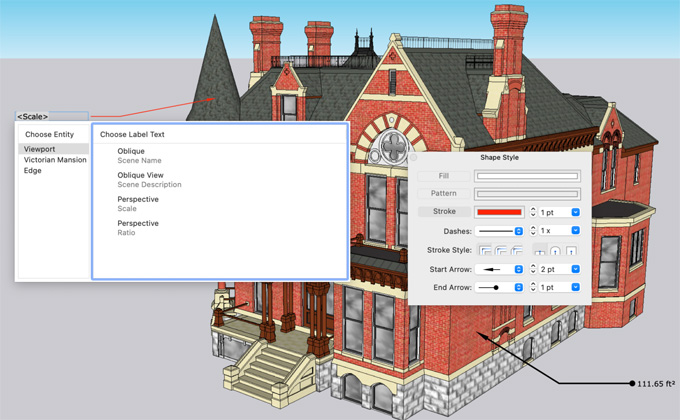Open the Start Arrow style dropdown
The height and width of the screenshot is (420, 680).
click(x=499, y=269)
